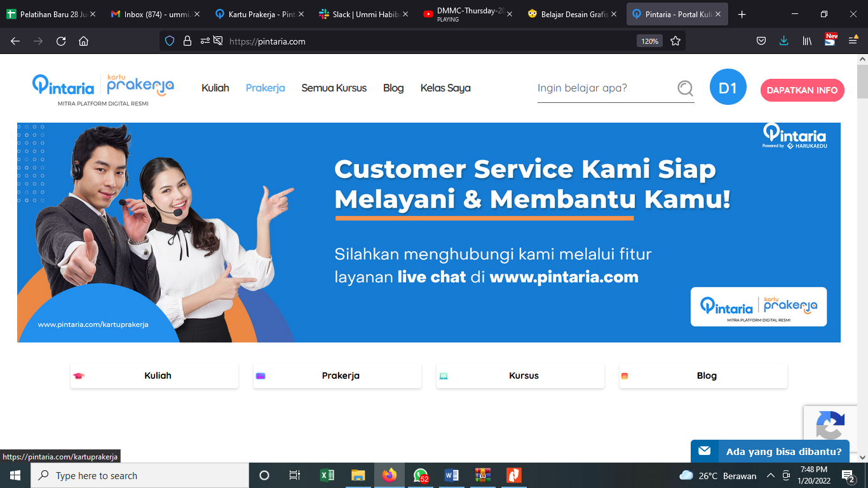This screenshot has height=488, width=868.
Task: Open the orange PDF app on the taskbar
Action: [514, 475]
